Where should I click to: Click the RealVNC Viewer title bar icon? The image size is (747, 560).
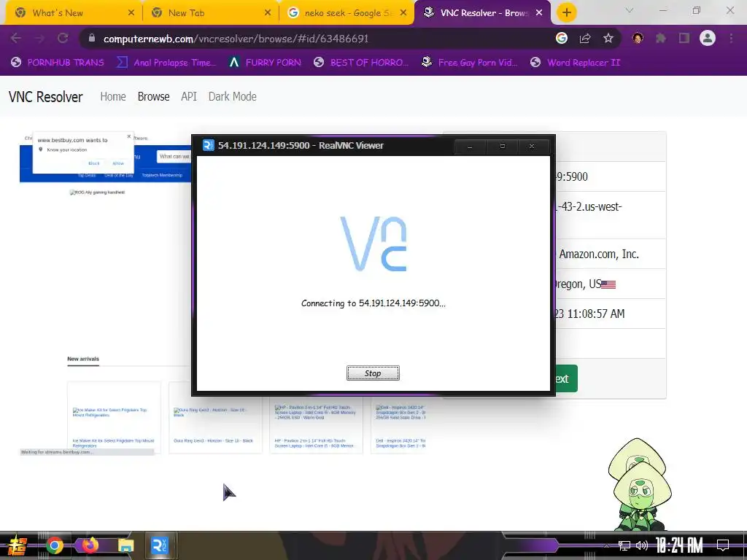pyautogui.click(x=208, y=145)
